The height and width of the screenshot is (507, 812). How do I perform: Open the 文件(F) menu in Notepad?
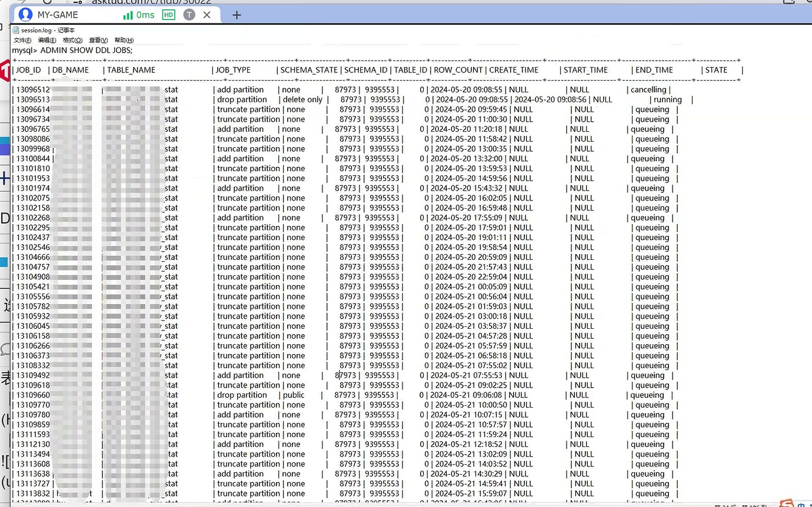[x=22, y=39]
